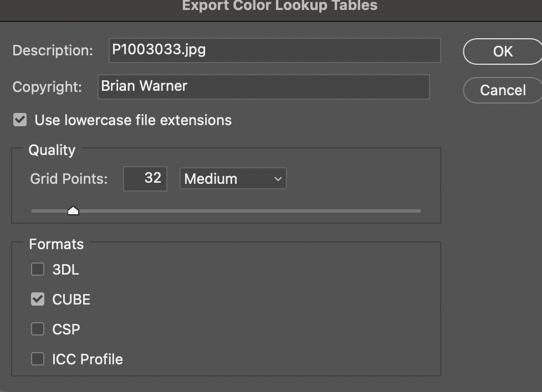542x392 pixels.
Task: Click the 3DL label text
Action: tap(65, 270)
